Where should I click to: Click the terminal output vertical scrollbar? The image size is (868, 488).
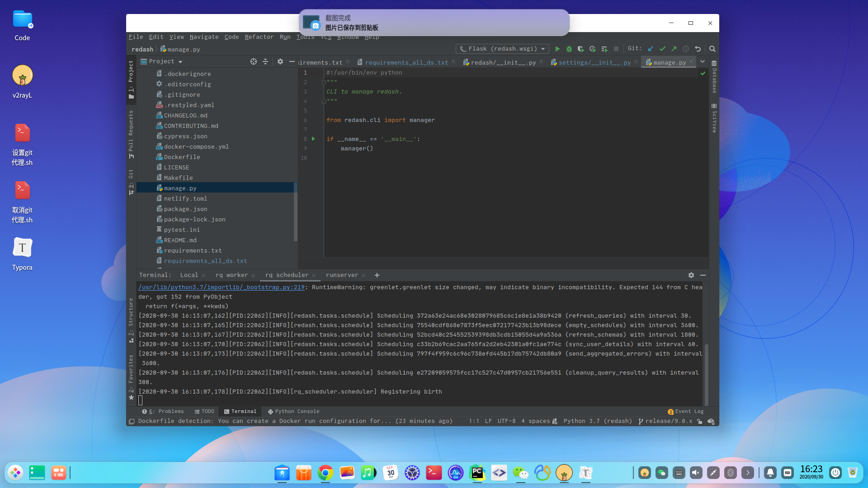[x=706, y=374]
